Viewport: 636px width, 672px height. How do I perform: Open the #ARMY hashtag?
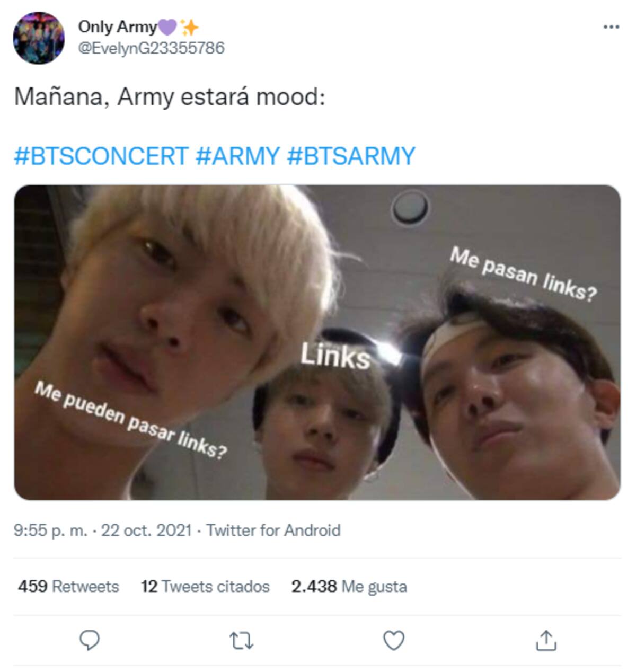pyautogui.click(x=237, y=156)
